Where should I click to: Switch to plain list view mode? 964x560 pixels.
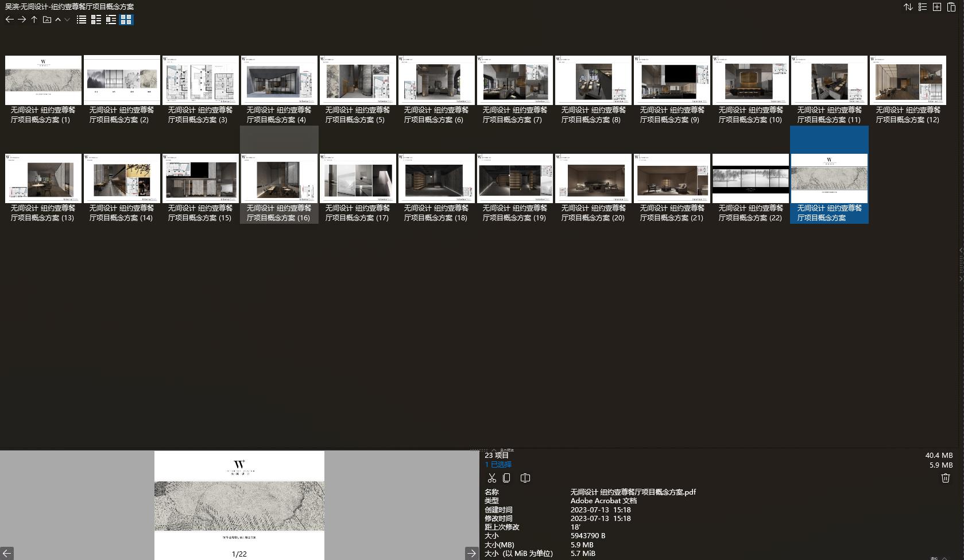point(82,20)
